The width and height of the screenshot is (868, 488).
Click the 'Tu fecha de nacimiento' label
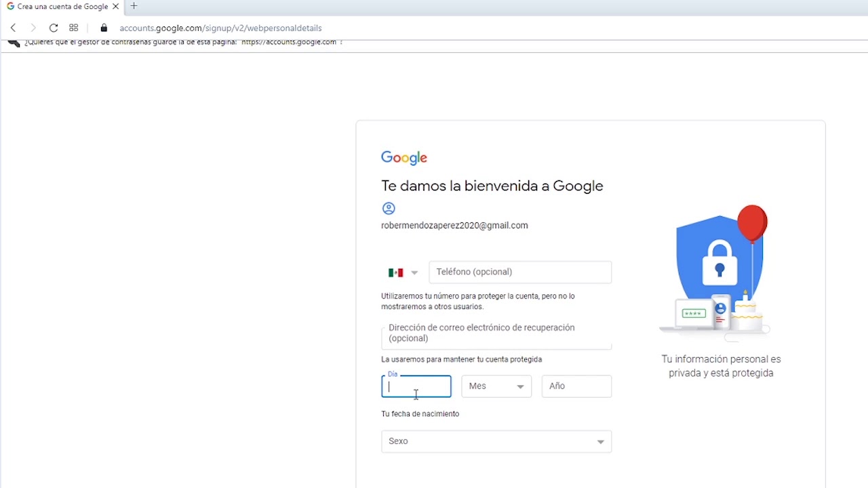click(420, 413)
